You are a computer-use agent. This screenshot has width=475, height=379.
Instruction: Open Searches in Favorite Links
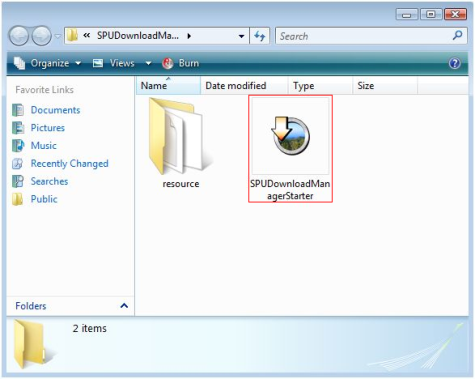[x=49, y=181]
